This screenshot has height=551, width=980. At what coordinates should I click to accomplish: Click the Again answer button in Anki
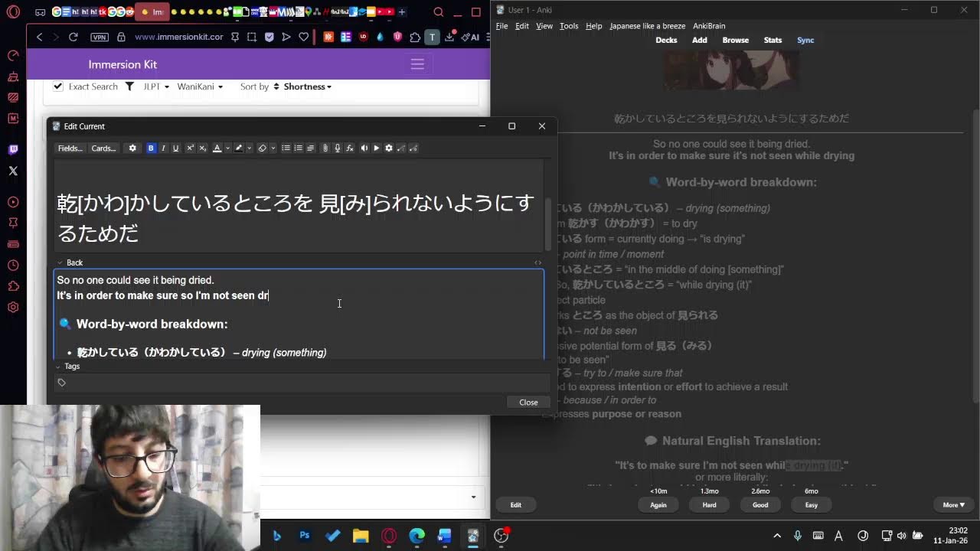pyautogui.click(x=658, y=505)
